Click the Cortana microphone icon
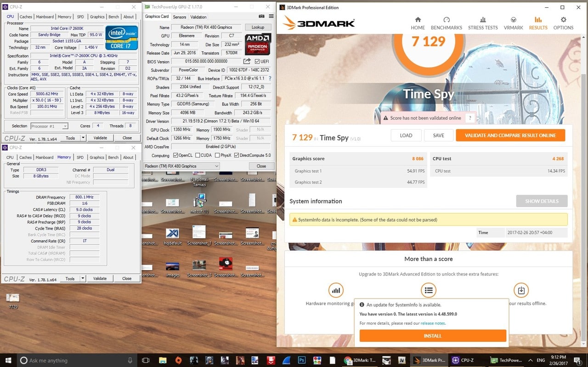 coord(130,361)
